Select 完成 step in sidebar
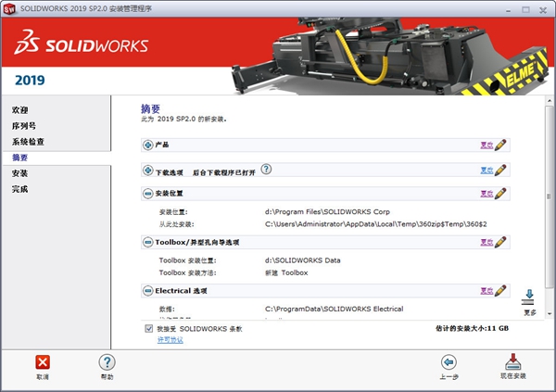The image size is (556, 392). pyautogui.click(x=19, y=189)
